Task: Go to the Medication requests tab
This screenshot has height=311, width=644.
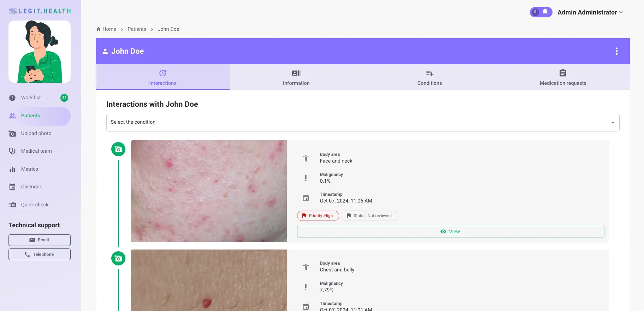Action: (563, 77)
